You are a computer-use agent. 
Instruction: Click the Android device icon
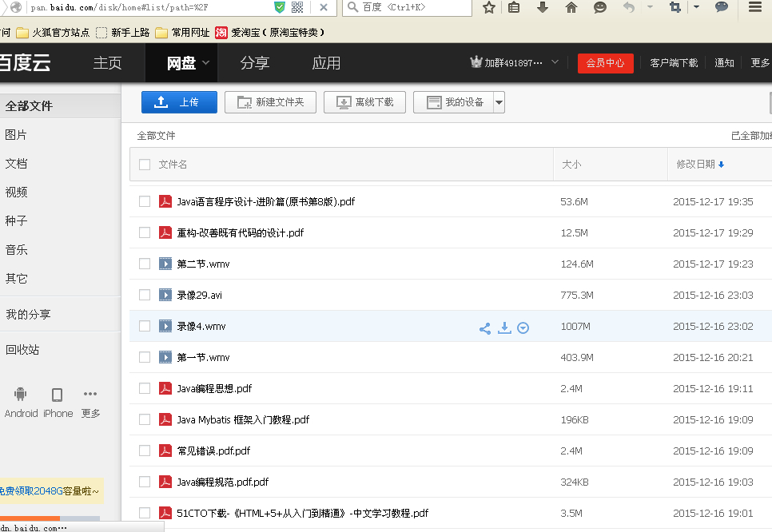pos(20,394)
